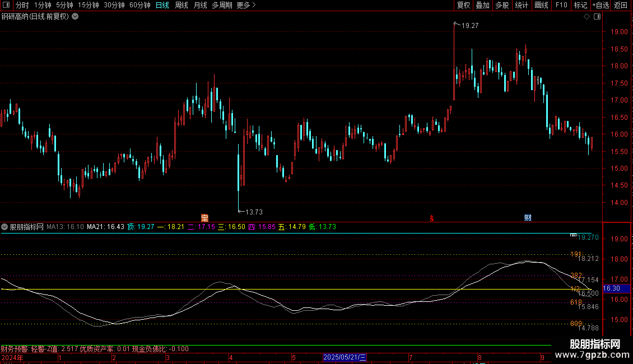
Task: Click the 四: 15.85 level value
Action: [x=262, y=227]
